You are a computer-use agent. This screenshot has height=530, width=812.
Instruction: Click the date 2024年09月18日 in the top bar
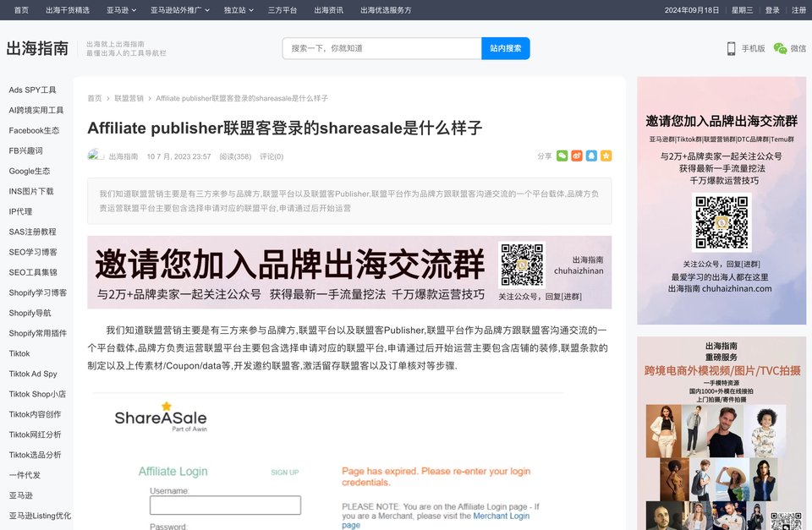(692, 10)
